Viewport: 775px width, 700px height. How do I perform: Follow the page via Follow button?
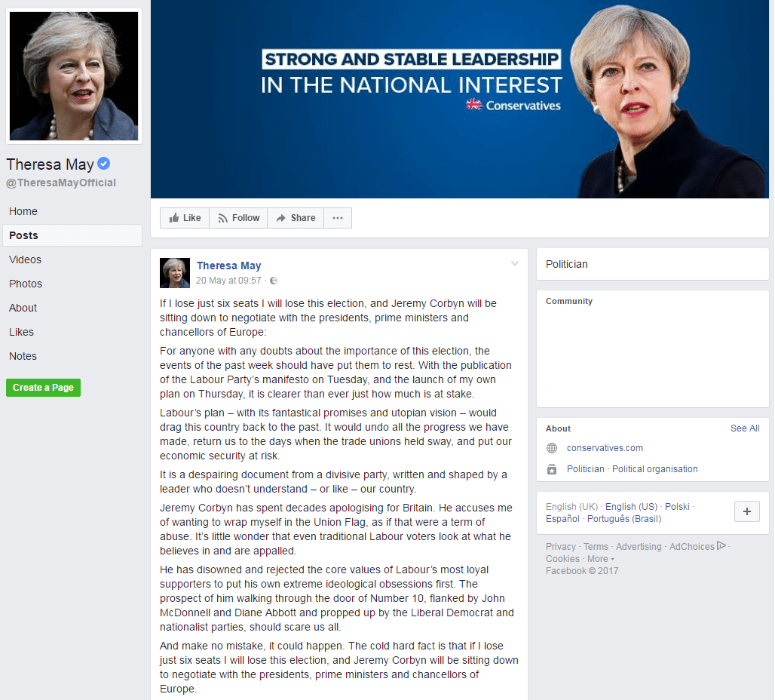[238, 218]
